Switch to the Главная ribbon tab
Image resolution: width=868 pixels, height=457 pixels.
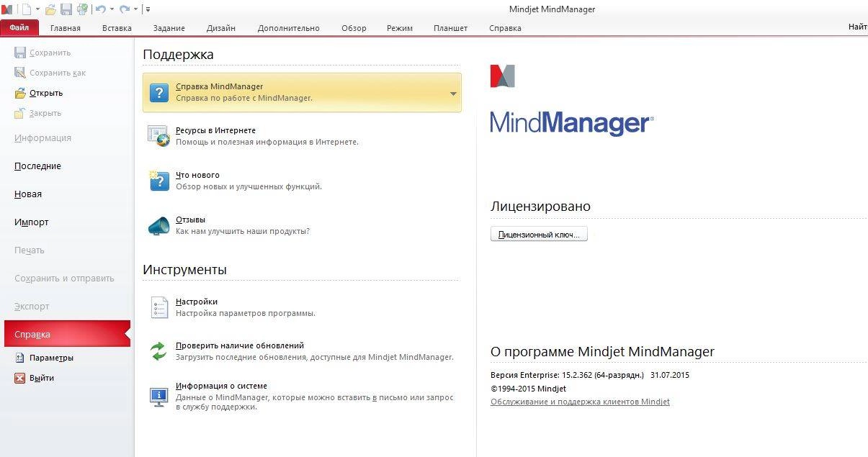[66, 28]
